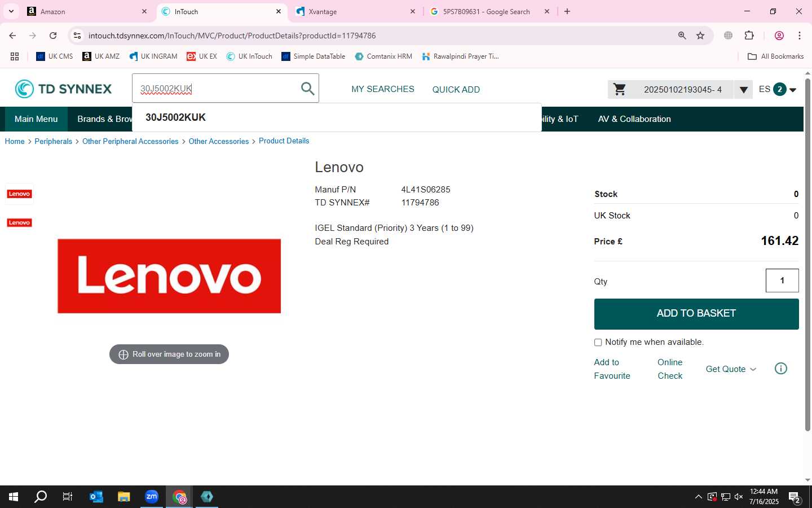Click Add to Favourite link
Viewport: 812px width, 508px height.
(x=612, y=369)
